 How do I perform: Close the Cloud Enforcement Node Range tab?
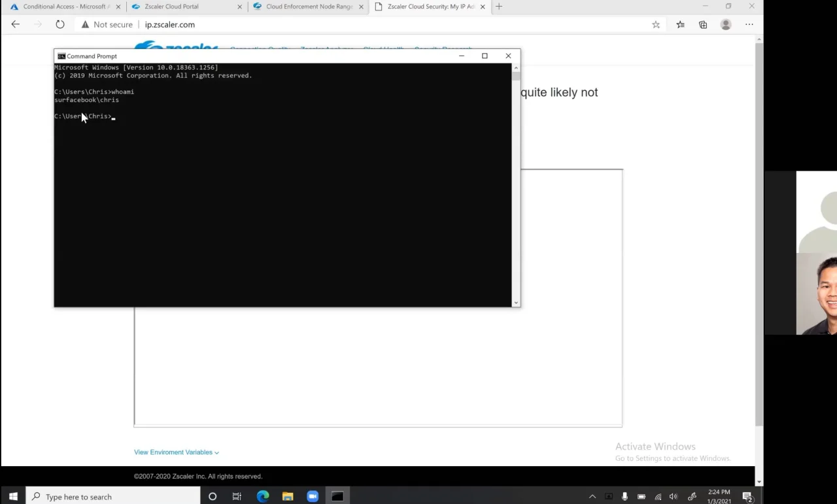(x=361, y=7)
